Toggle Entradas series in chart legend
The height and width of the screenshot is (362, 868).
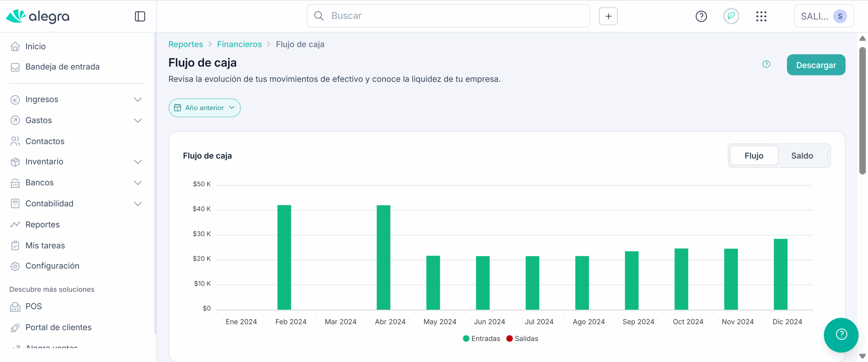click(x=481, y=339)
